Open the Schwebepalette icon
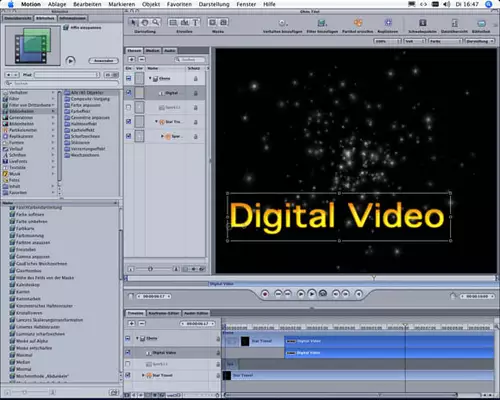This screenshot has height=400, width=500. click(423, 23)
